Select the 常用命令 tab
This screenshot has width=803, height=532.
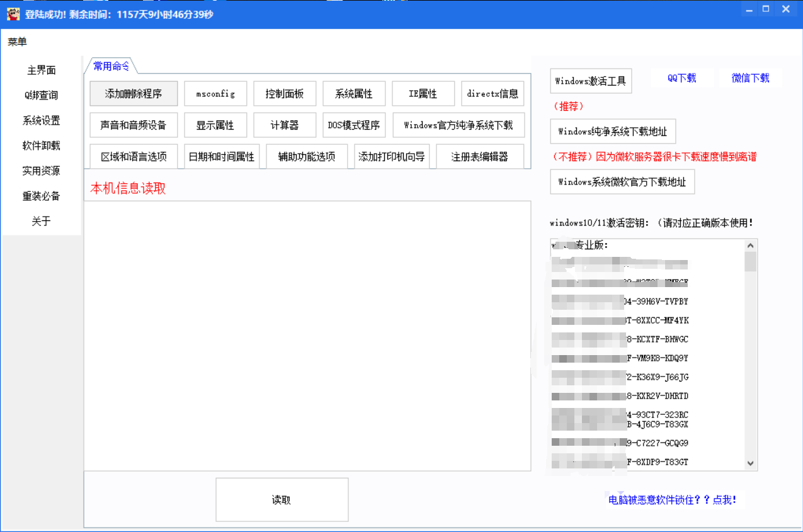coord(111,65)
